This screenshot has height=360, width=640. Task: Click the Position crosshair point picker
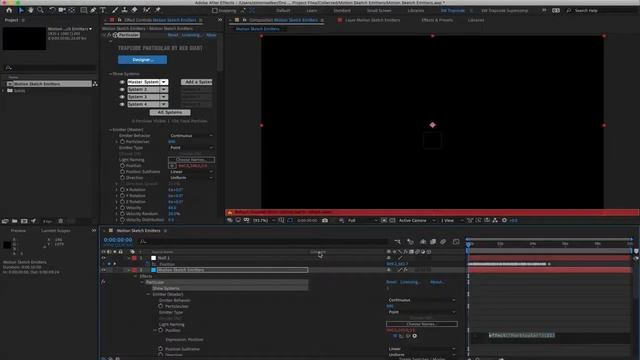172,166
